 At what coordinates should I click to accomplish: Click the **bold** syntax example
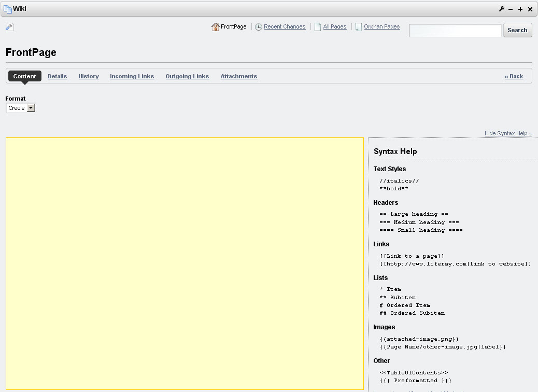394,188
